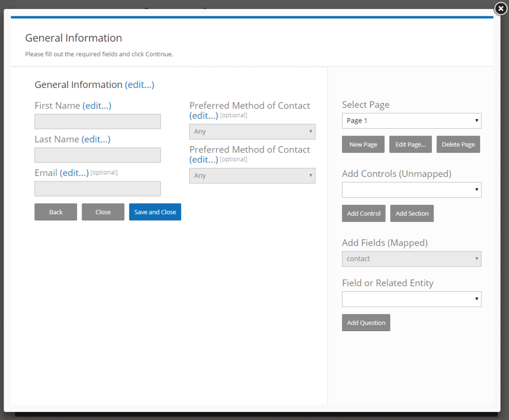Click the 'Select Page' label
This screenshot has width=509, height=420.
pos(365,105)
